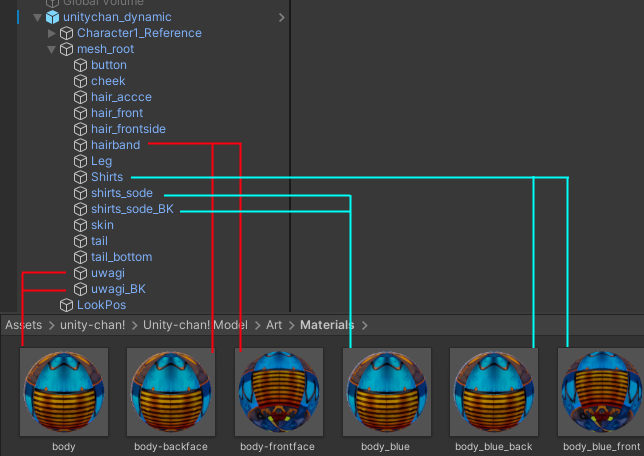Viewport: 644px width, 456px height.
Task: Open Unity-chan! Model breadcrumb folder
Action: (195, 325)
